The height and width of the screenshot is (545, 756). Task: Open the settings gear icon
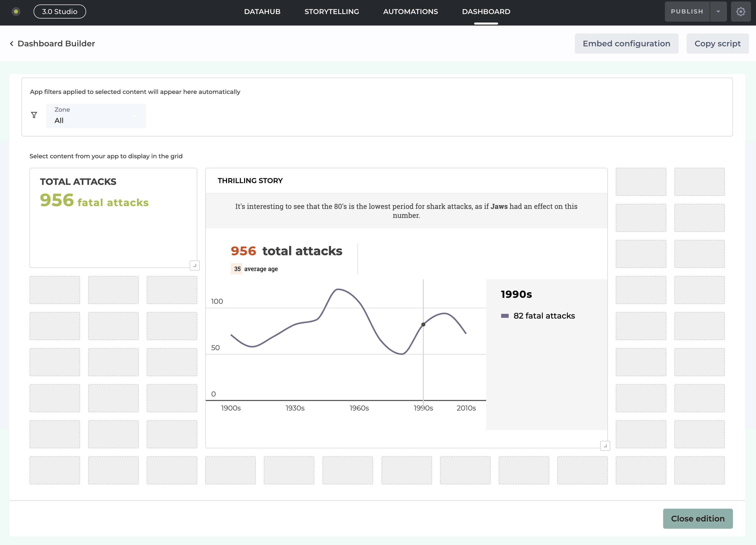click(x=740, y=12)
